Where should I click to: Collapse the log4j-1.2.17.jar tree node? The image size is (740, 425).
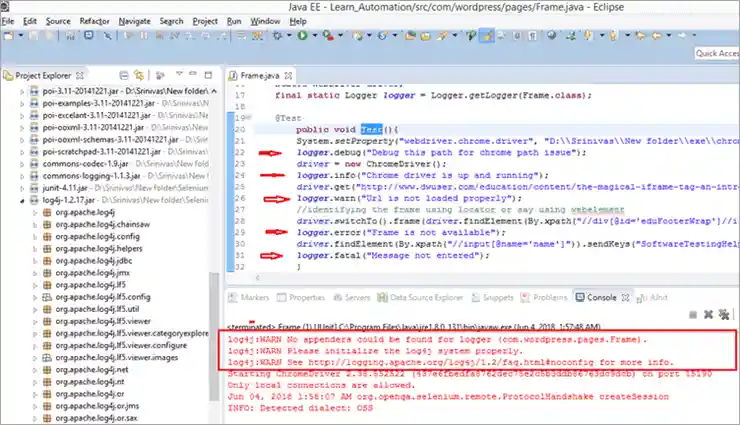pyautogui.click(x=22, y=200)
